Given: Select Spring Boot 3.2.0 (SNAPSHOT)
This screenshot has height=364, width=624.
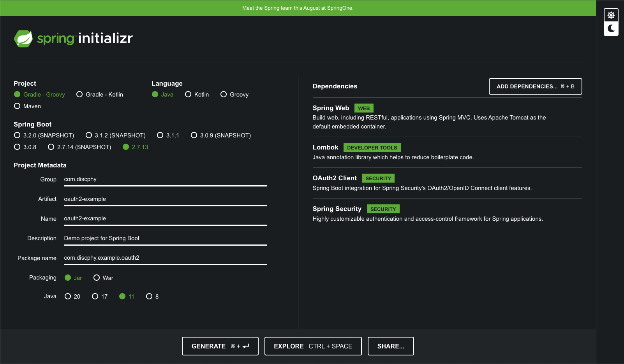Looking at the screenshot, I should pos(44,135).
